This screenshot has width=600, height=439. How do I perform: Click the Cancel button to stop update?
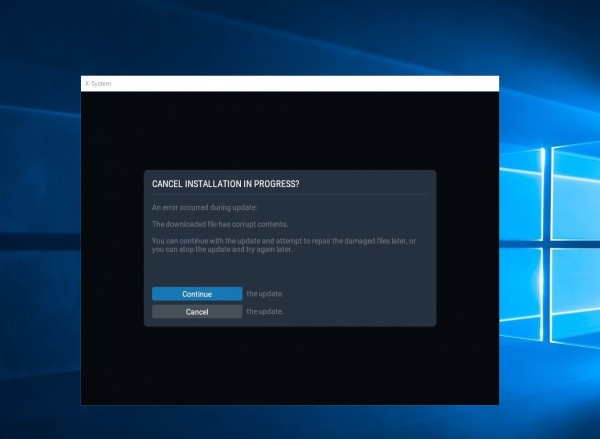coord(197,312)
